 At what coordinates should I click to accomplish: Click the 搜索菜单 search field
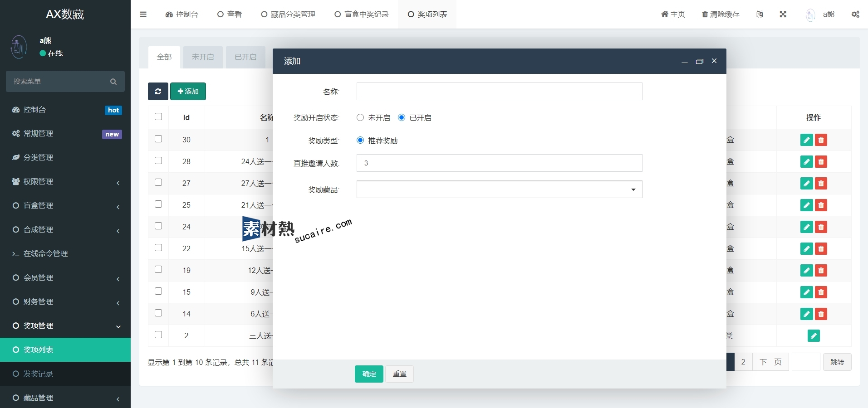[65, 82]
